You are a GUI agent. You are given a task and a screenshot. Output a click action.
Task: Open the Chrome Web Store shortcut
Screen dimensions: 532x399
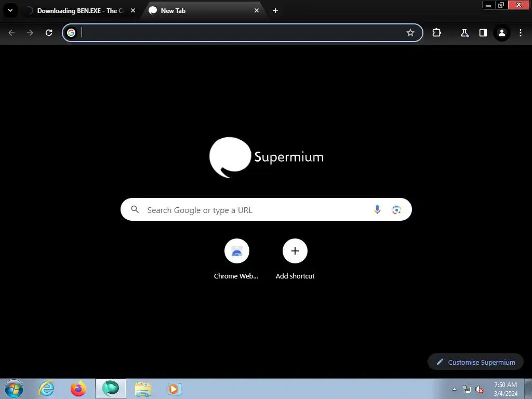[236, 259]
